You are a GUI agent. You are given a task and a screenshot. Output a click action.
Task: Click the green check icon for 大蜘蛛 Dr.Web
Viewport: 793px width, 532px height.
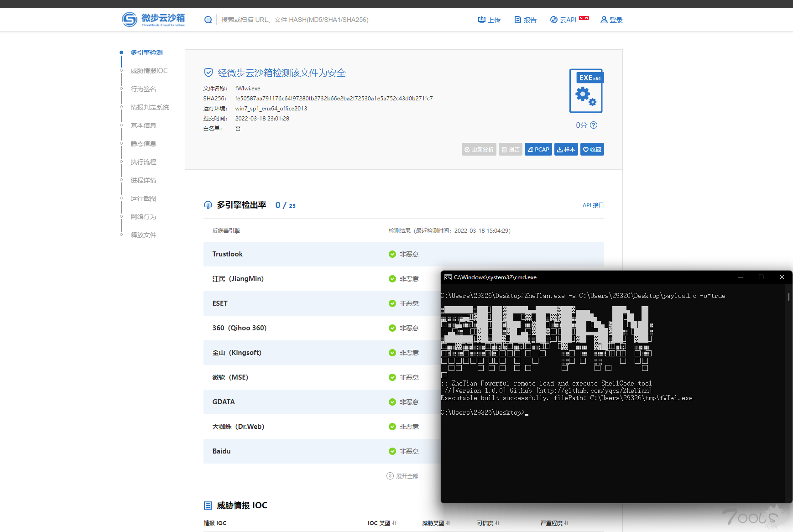click(392, 427)
